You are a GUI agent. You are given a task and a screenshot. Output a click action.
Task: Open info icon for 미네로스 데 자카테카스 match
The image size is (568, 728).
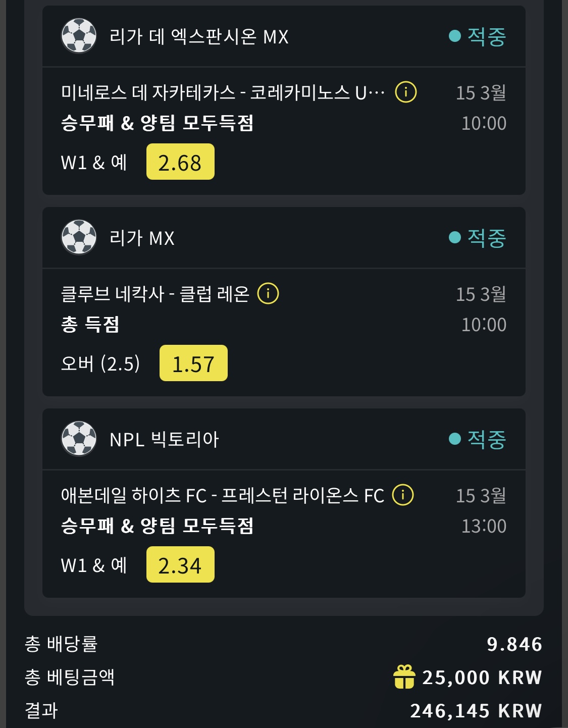tap(406, 92)
